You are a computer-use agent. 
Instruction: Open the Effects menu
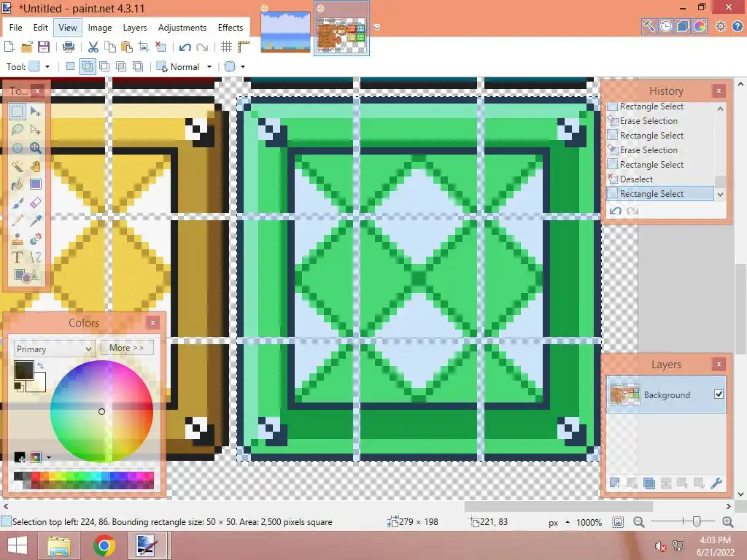231,28
